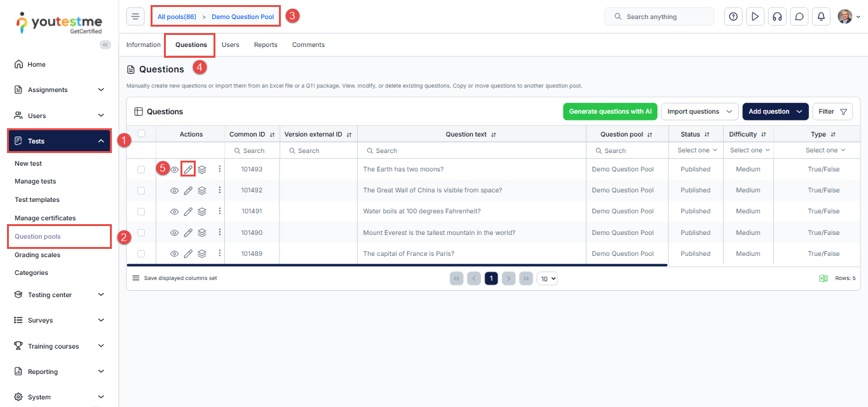The width and height of the screenshot is (868, 407).
Task: Open three-dot actions menu for question 101490
Action: [220, 232]
